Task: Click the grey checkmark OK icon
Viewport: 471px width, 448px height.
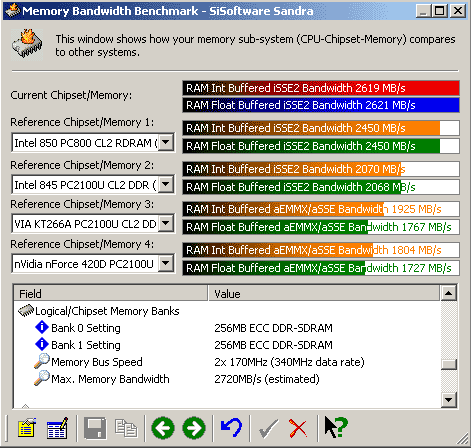Action: click(x=268, y=428)
